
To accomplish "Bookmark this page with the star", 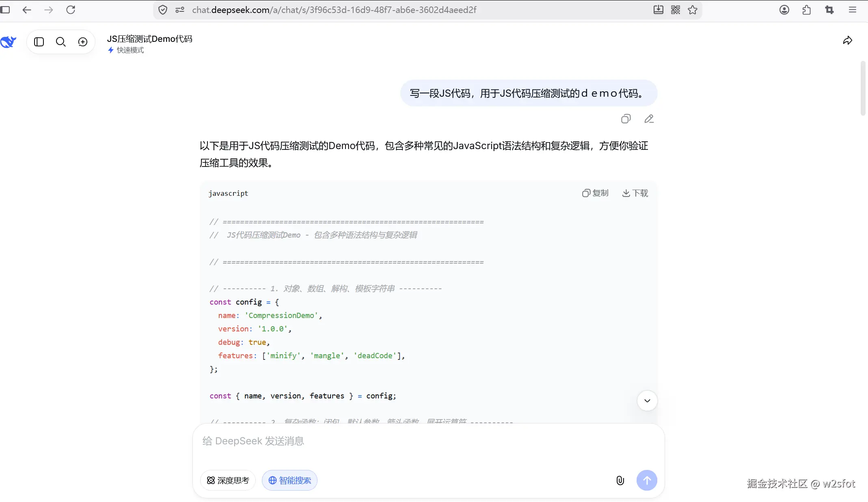I will point(693,10).
